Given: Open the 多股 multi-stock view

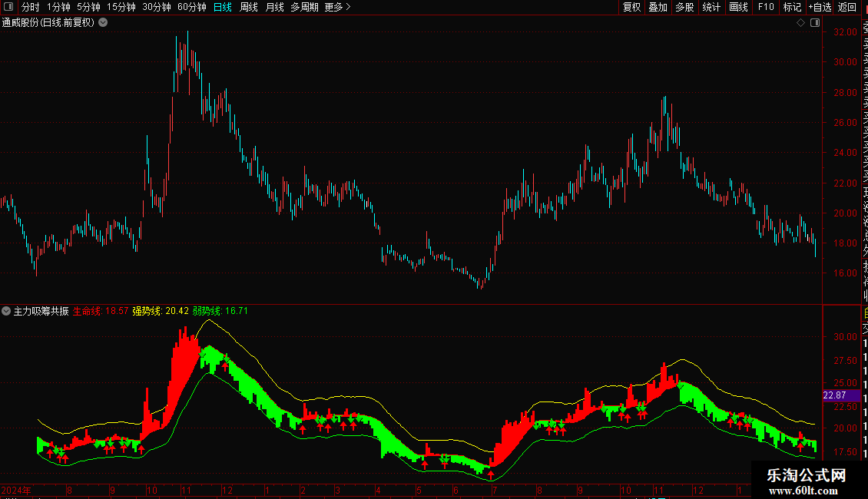Looking at the screenshot, I should pos(684,7).
